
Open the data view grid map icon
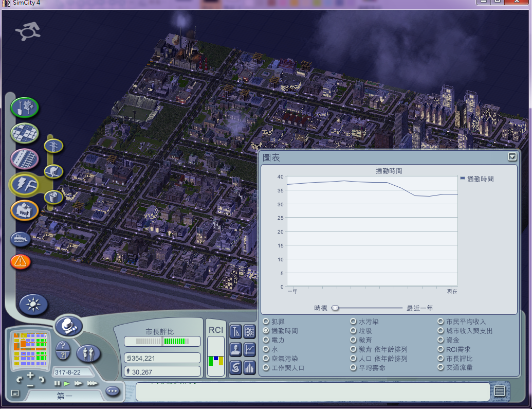coord(250,331)
